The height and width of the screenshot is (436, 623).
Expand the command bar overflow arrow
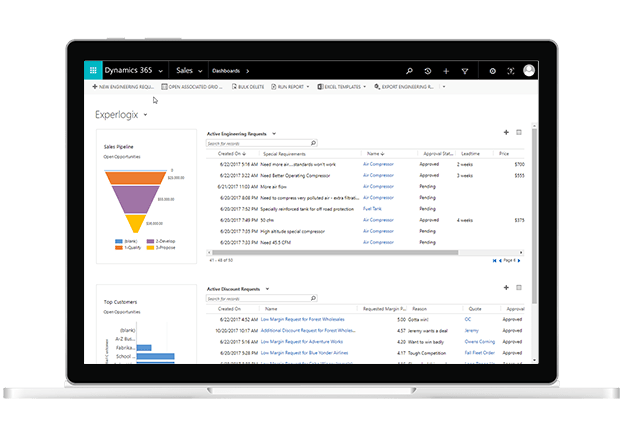tap(444, 87)
